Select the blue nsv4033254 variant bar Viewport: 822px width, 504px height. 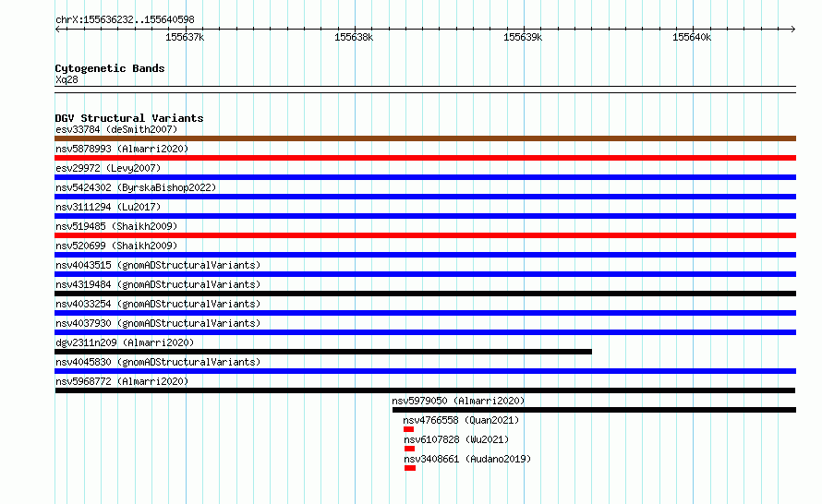(x=425, y=313)
